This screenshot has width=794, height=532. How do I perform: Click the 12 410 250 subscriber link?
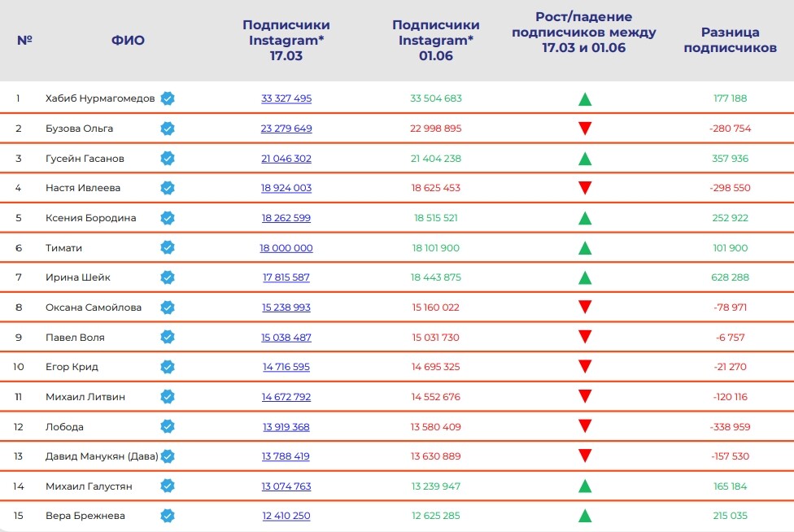pyautogui.click(x=286, y=516)
